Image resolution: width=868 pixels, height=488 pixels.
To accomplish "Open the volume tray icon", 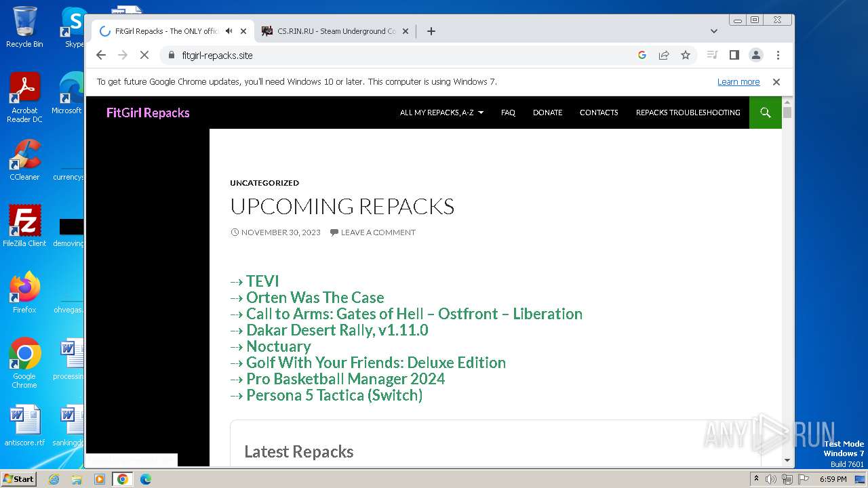I will 771,479.
